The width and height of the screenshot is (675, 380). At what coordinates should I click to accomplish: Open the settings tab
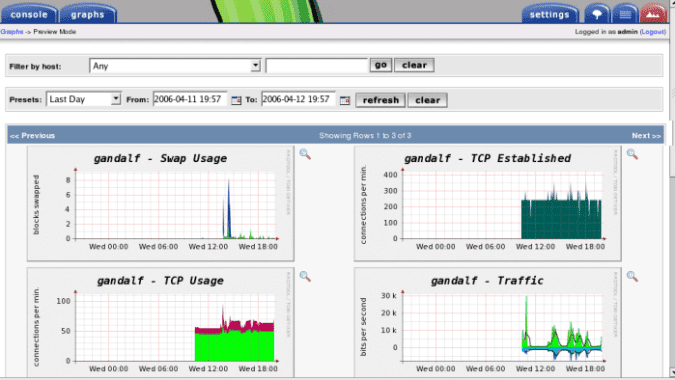tap(549, 14)
